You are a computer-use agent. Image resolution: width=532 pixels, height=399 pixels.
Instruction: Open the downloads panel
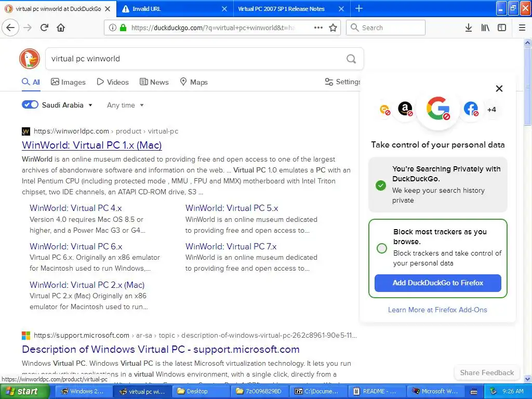[x=468, y=28]
